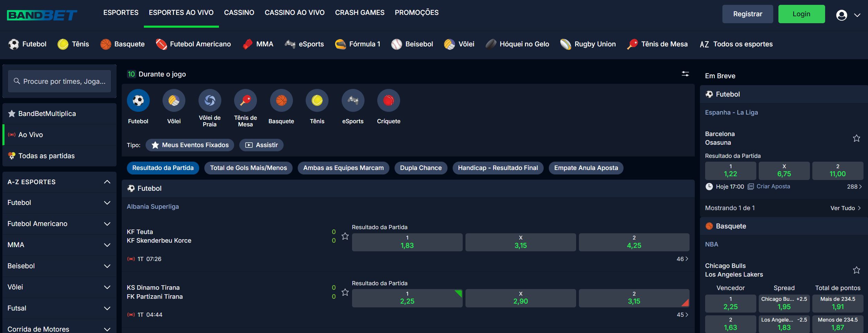Select the live Vôlei round icon
Screen dimensions: 868x333
[174, 100]
